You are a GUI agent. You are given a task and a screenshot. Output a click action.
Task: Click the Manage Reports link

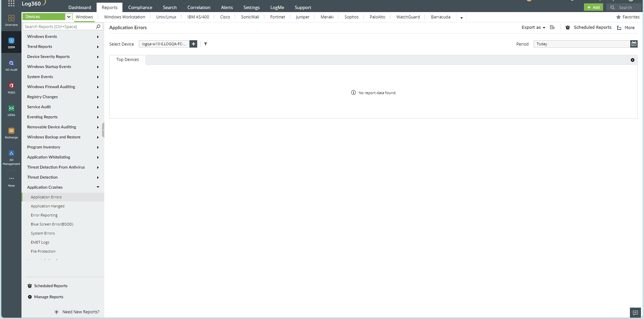tap(49, 297)
